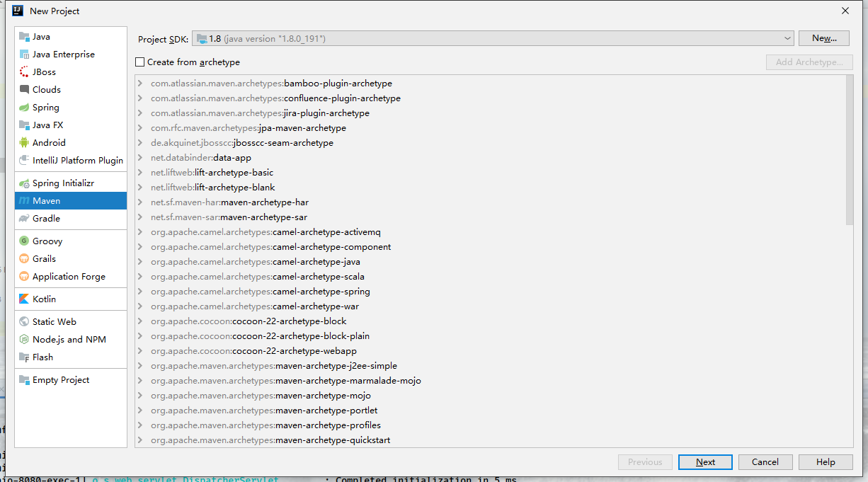Screen dimensions: 868x482
Task: Click the Previous button
Action: [645, 462]
